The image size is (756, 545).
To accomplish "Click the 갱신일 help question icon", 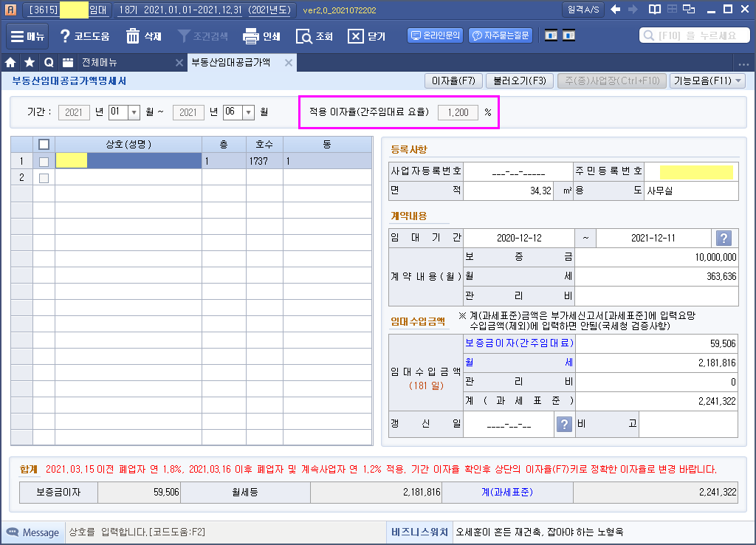I will tap(564, 424).
